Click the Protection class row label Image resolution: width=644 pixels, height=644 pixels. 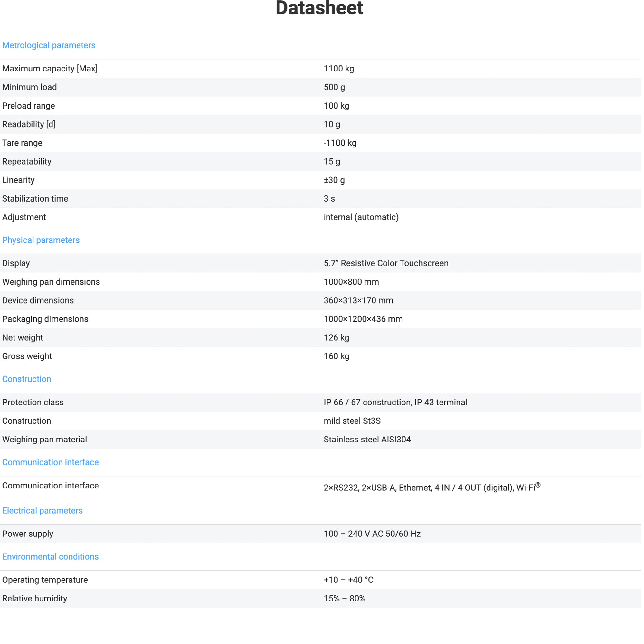click(x=33, y=402)
